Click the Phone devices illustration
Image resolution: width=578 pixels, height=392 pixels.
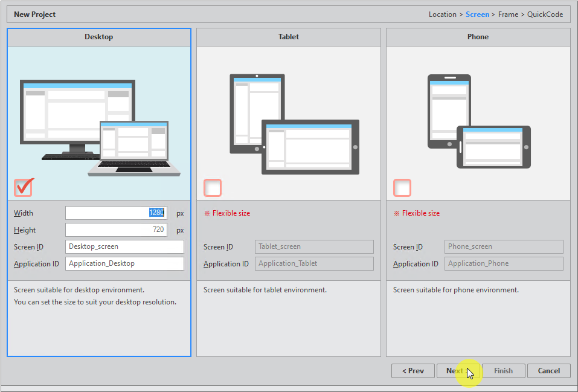478,121
